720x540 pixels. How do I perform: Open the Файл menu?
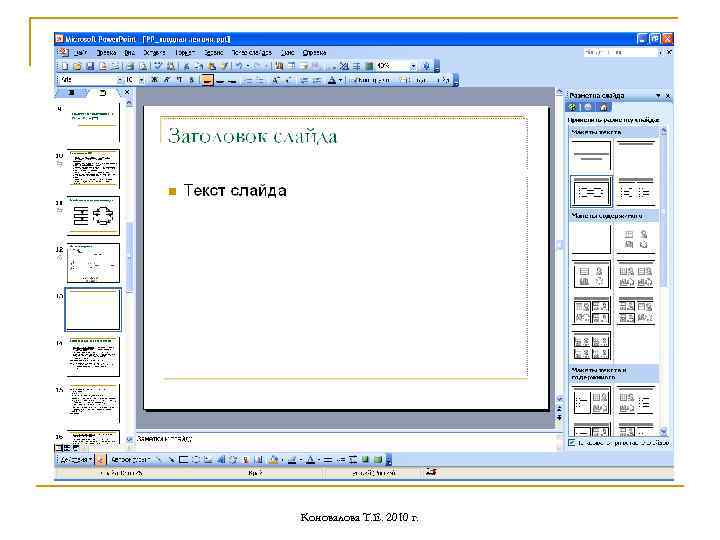(80, 53)
